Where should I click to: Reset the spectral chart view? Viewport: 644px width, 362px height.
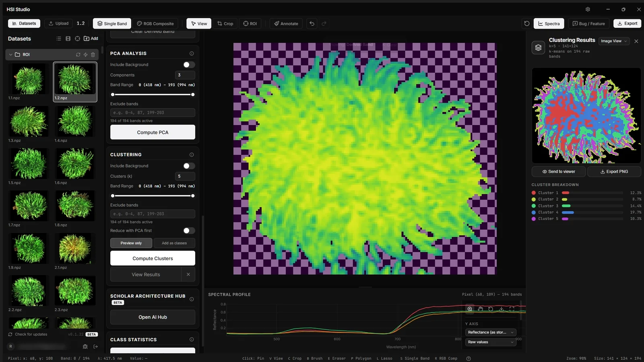491,309
